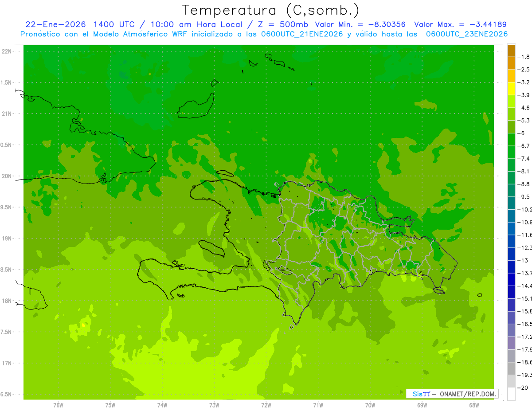Select initialization time "0600UTC_21ENE2026"

pyautogui.click(x=302, y=34)
